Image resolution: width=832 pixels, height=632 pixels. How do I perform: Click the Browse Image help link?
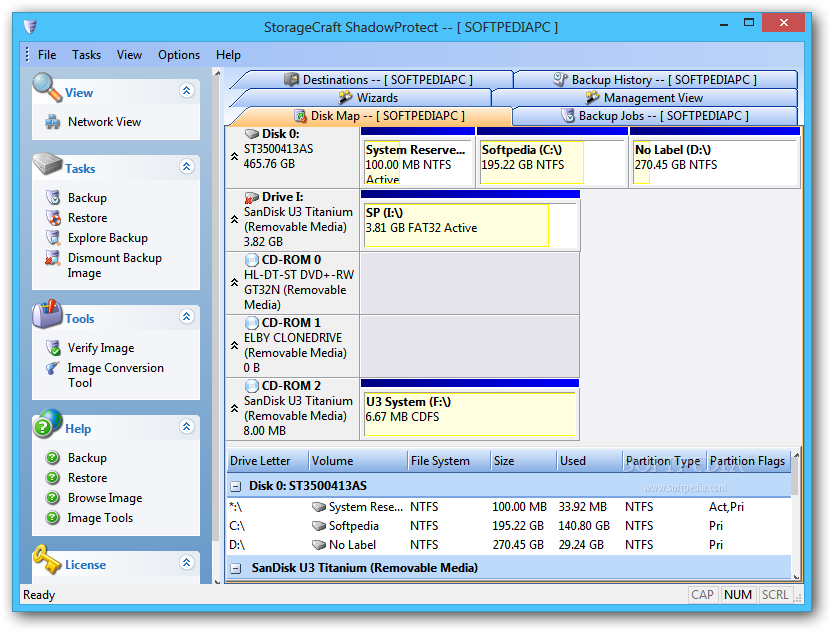[x=105, y=498]
